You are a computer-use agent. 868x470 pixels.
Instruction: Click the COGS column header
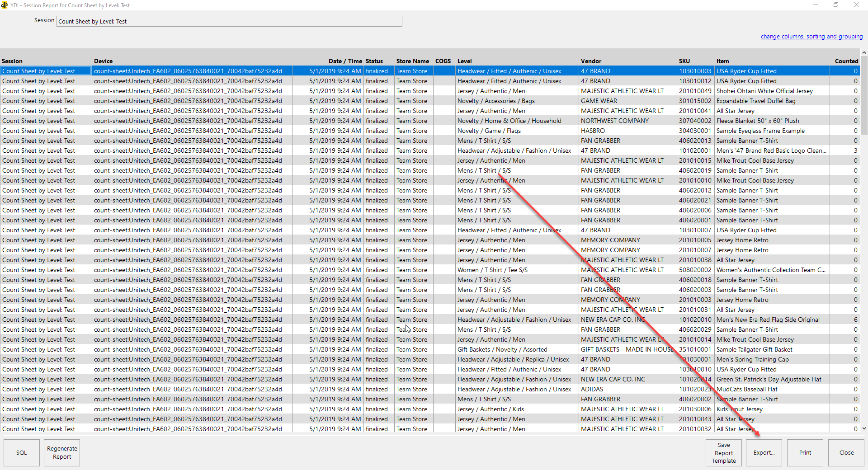tap(443, 61)
